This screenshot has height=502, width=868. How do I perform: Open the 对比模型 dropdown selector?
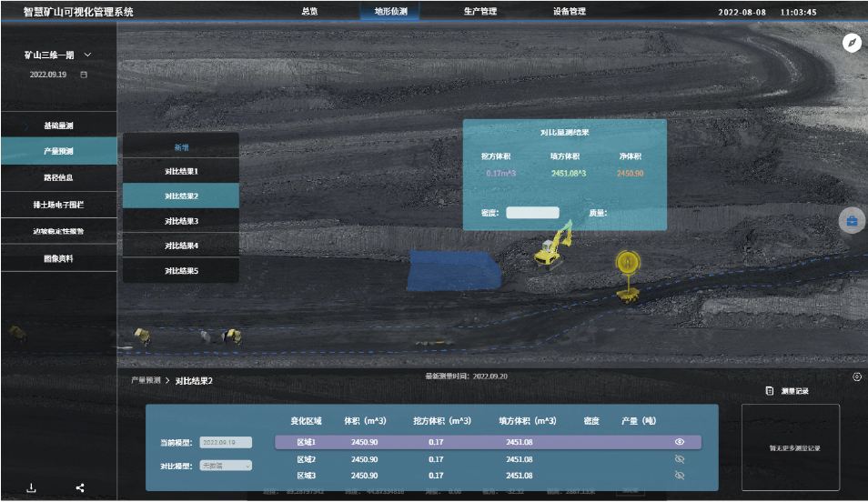pyautogui.click(x=227, y=466)
